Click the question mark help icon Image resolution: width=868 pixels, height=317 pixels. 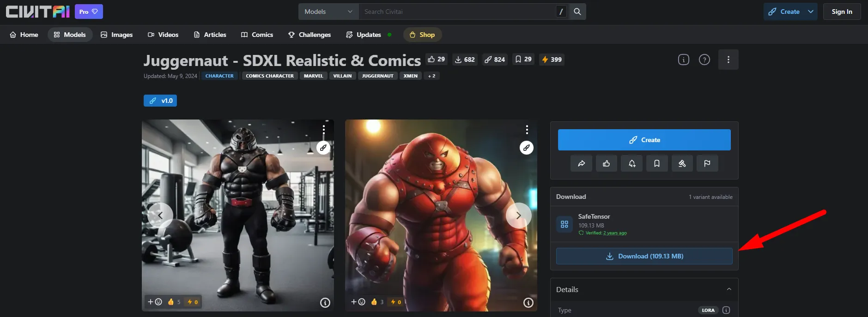tap(704, 60)
